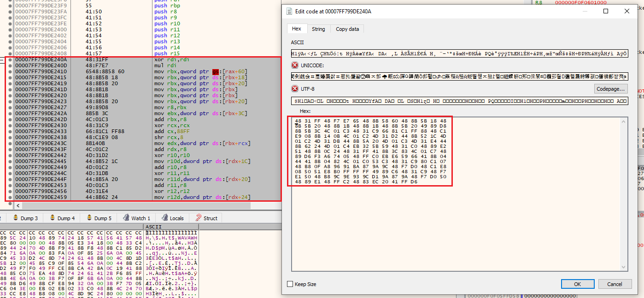Click address 00007FF799DE243C in disassembly

41,143
